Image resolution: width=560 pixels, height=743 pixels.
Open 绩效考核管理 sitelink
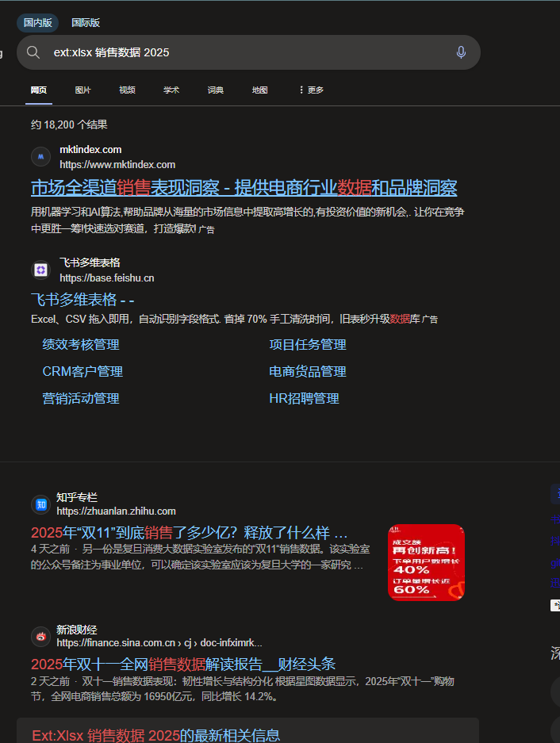[81, 344]
